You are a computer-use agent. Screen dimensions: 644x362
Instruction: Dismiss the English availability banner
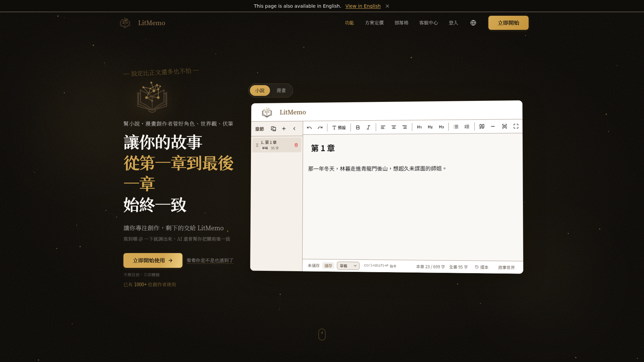click(387, 6)
